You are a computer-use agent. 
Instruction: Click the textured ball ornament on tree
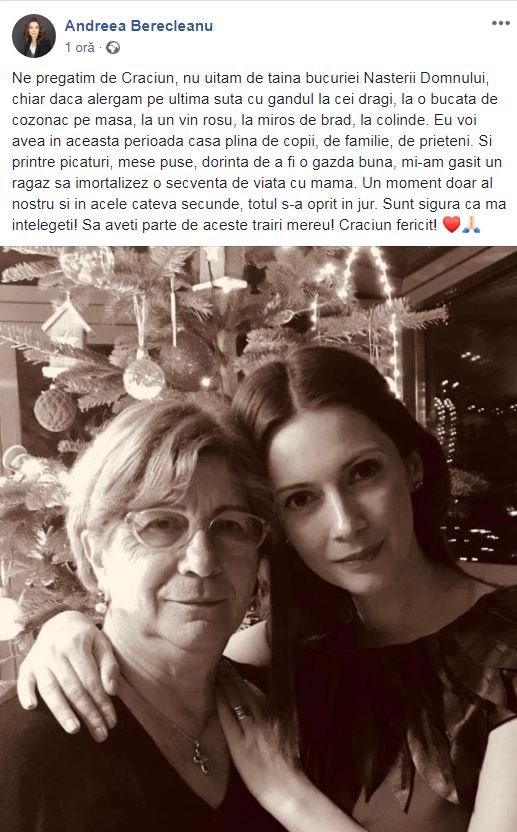point(55,409)
